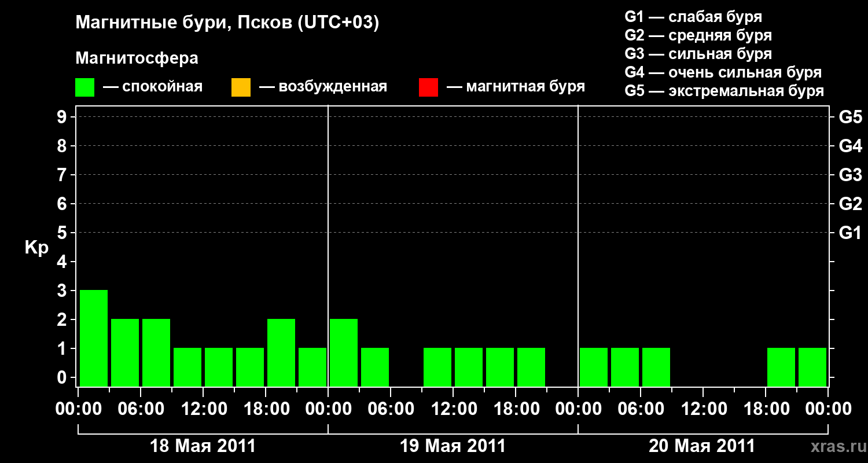Click the G1 label on the right axis
Viewport: 868px width, 463px height.
(851, 233)
